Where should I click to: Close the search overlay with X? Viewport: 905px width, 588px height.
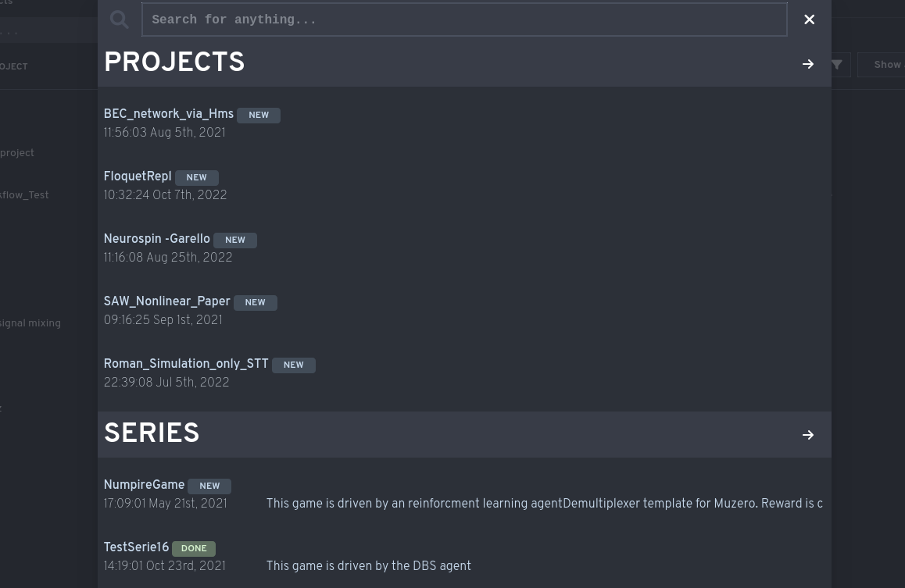tap(809, 20)
